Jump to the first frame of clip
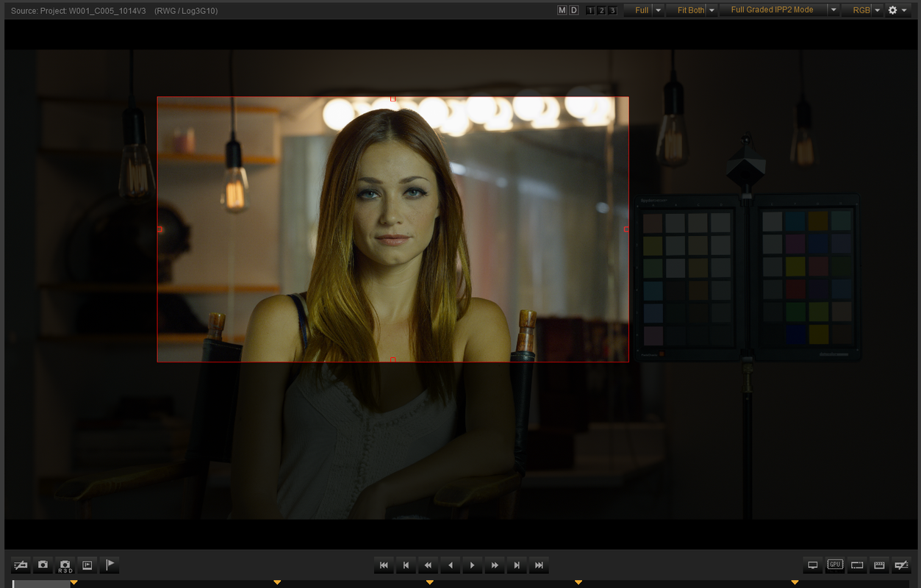 384,565
